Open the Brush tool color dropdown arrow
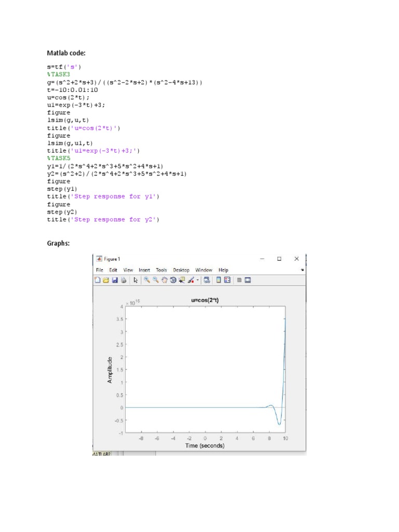The width and height of the screenshot is (399, 532). tap(197, 280)
